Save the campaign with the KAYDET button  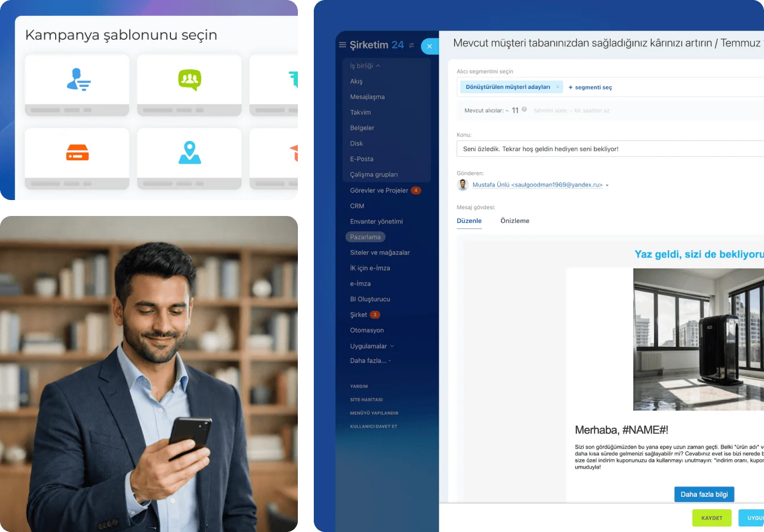[x=712, y=518]
